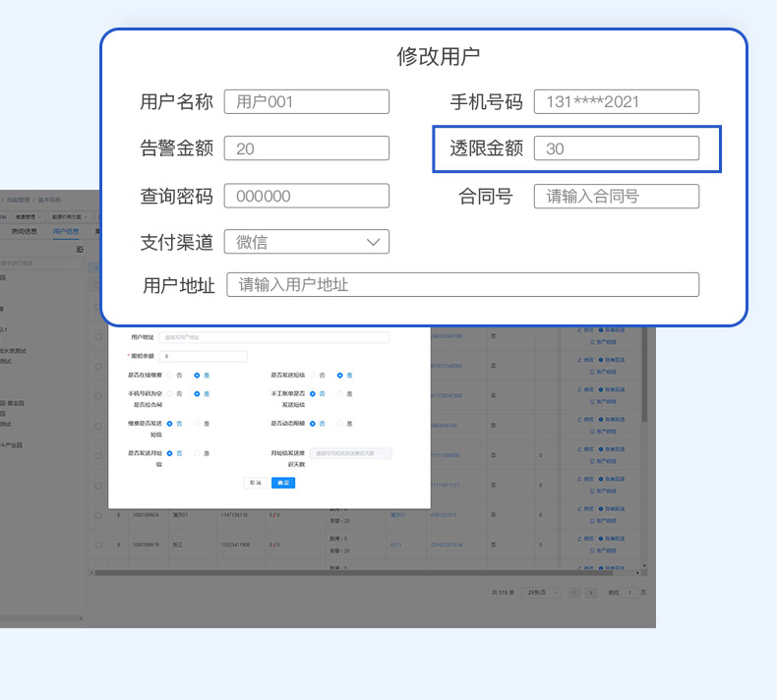Open the 支付渠道 dropdown arrow
This screenshot has width=777, height=700.
click(373, 242)
